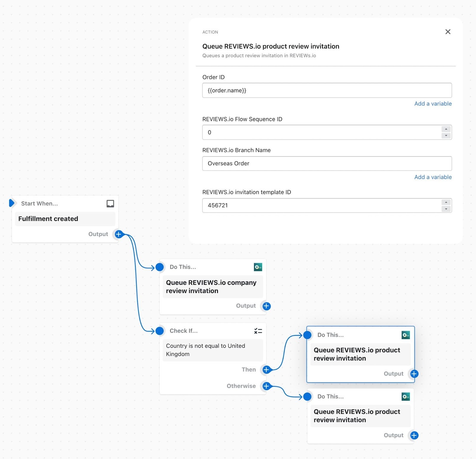Viewport: 476px width, 459px height.
Task: Close the Queue REVIEWS.io action panel
Action: pyautogui.click(x=448, y=32)
